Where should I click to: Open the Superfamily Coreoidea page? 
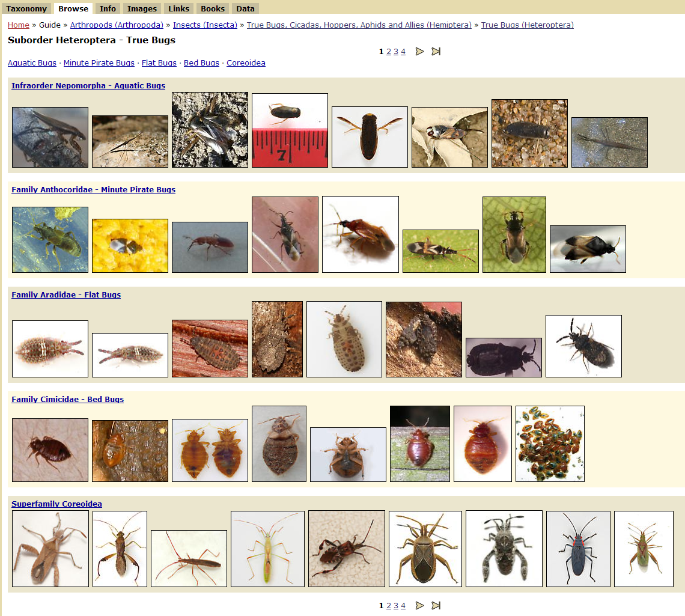pyautogui.click(x=56, y=504)
